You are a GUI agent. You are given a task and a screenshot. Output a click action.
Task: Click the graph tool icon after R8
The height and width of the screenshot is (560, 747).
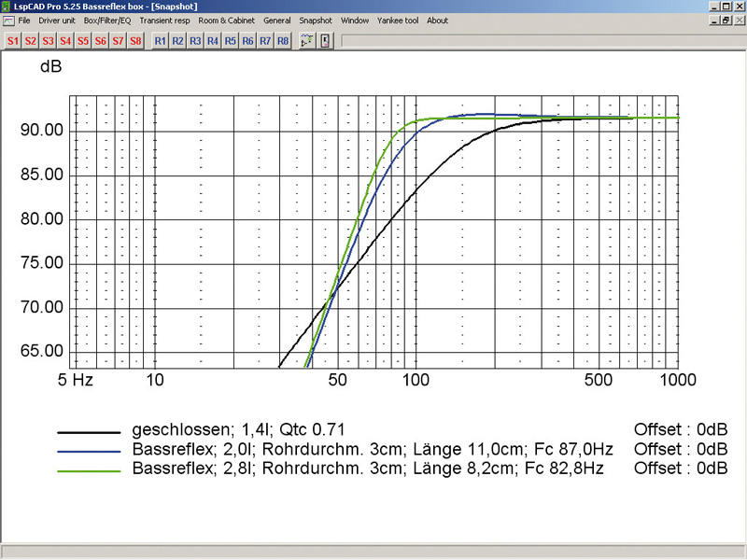coord(307,41)
